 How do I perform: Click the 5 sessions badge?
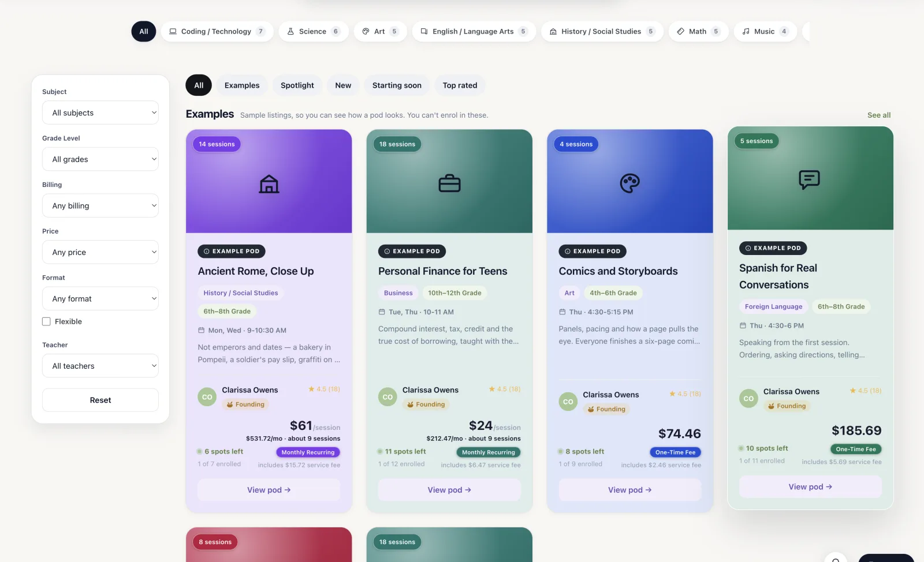tap(757, 141)
